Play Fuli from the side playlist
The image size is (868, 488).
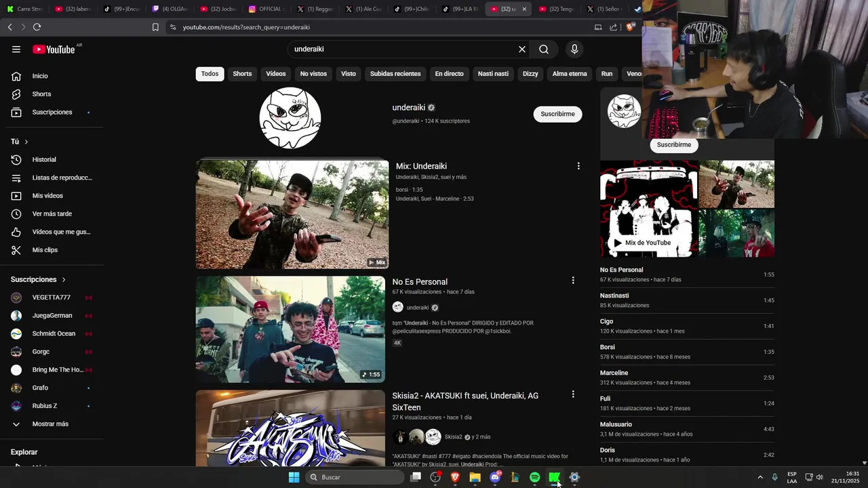687,403
